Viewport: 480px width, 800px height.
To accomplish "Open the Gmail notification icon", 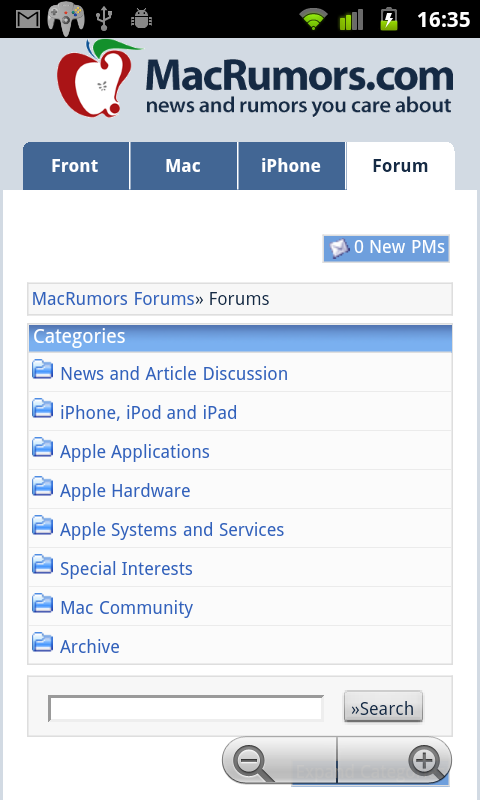I will point(28,19).
